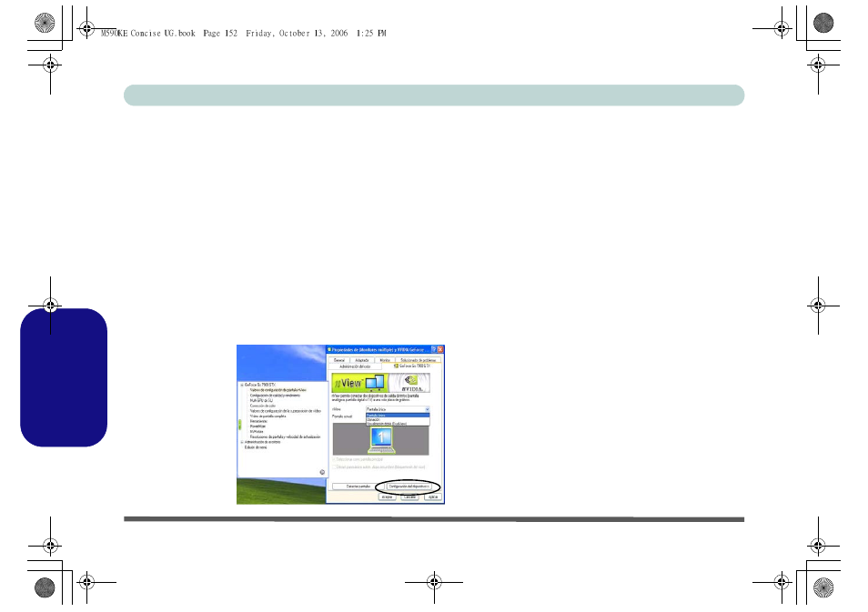Expand the Administración de escritorio tree node

coord(241,442)
